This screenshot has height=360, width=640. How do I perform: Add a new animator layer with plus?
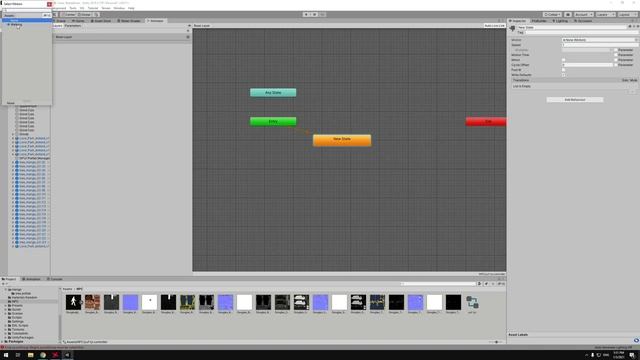(x=188, y=31)
